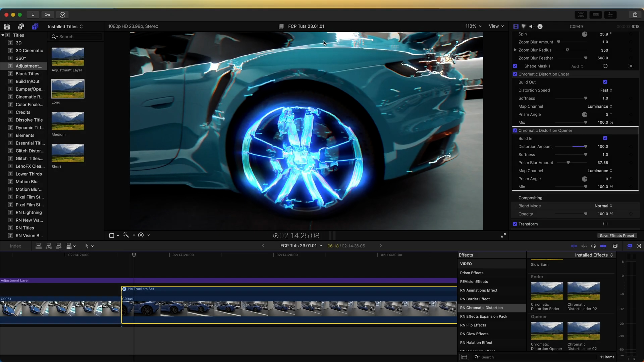
Task: Click the titles Search field
Action: click(76, 37)
